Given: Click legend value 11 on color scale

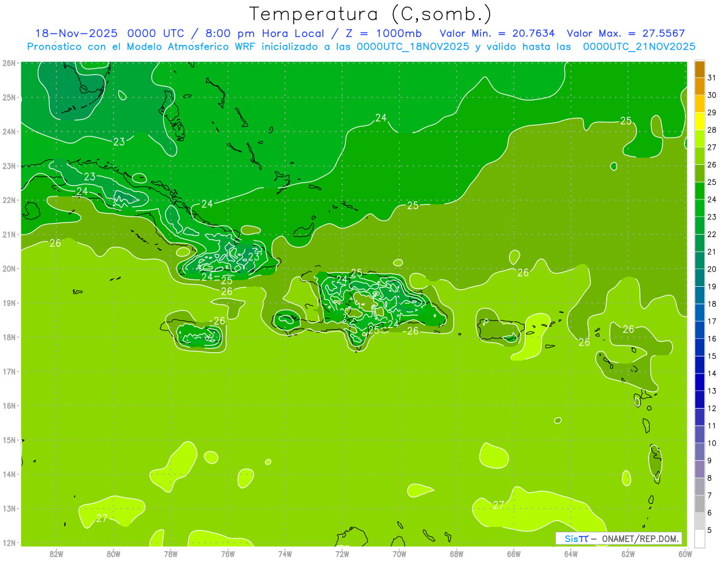Looking at the screenshot, I should [712, 426].
